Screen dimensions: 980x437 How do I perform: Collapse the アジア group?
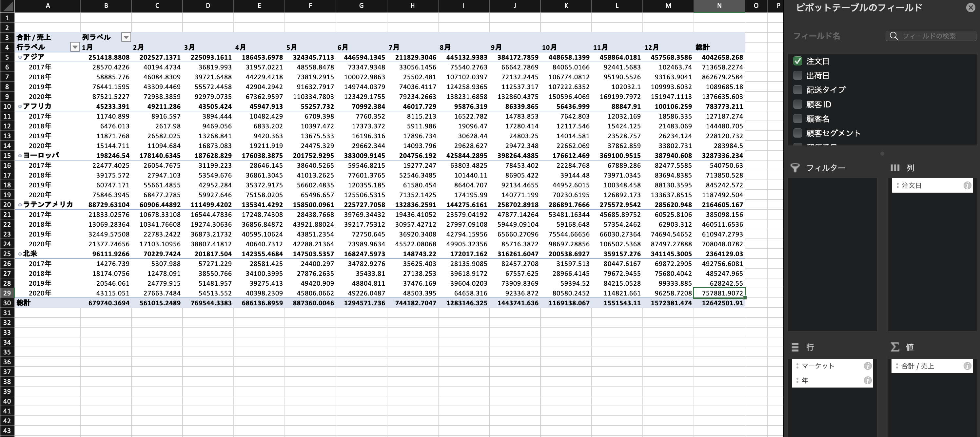coord(20,57)
